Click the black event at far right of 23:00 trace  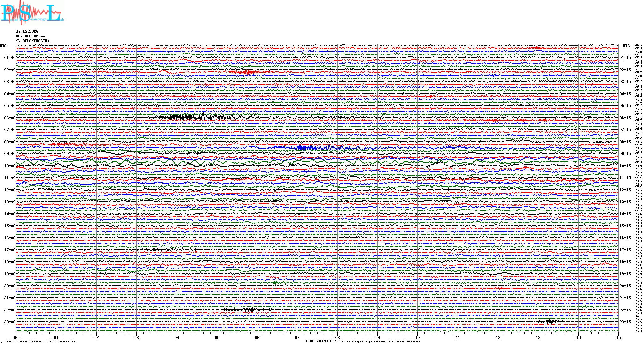click(x=549, y=321)
